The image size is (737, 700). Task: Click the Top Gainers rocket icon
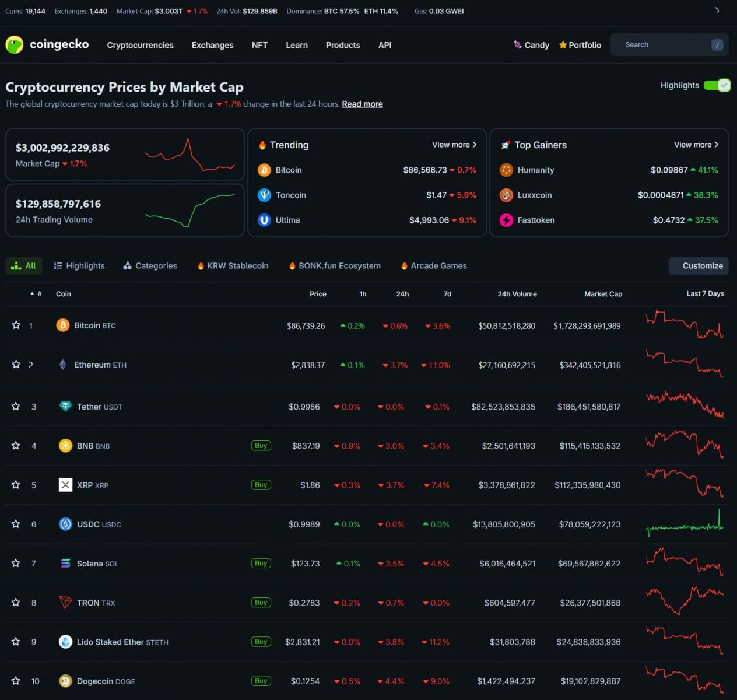[x=505, y=145]
